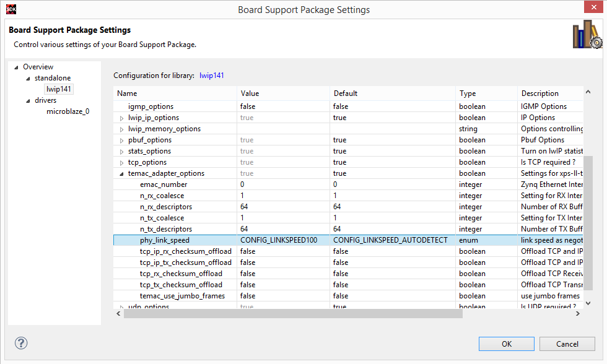Select the drivers tree item
607x364 pixels.
click(x=46, y=100)
